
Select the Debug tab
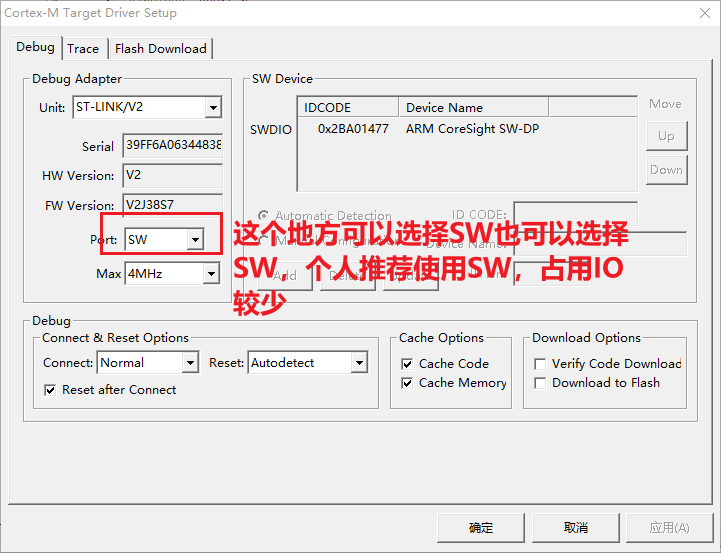tap(35, 47)
